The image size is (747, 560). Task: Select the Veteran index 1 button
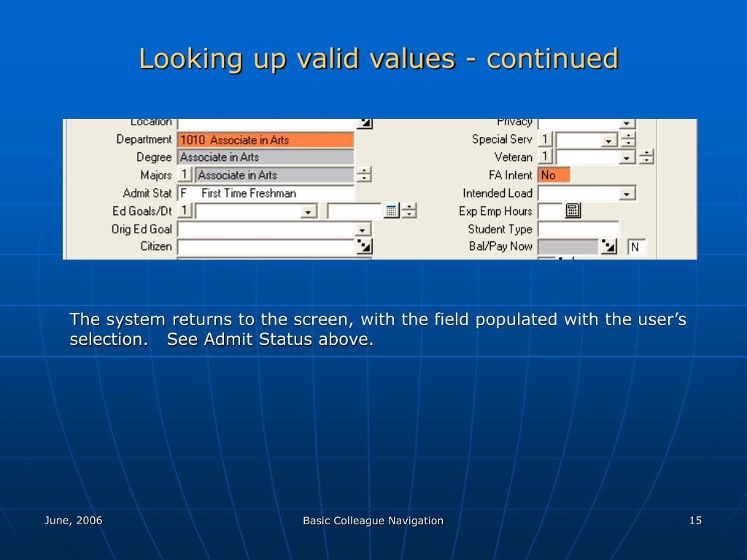coord(544,157)
